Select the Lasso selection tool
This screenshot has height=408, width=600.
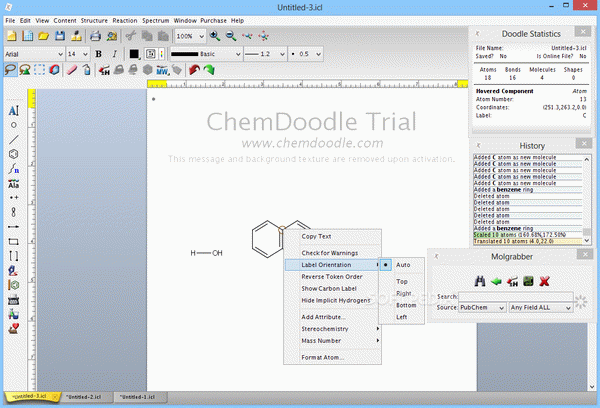[11, 70]
